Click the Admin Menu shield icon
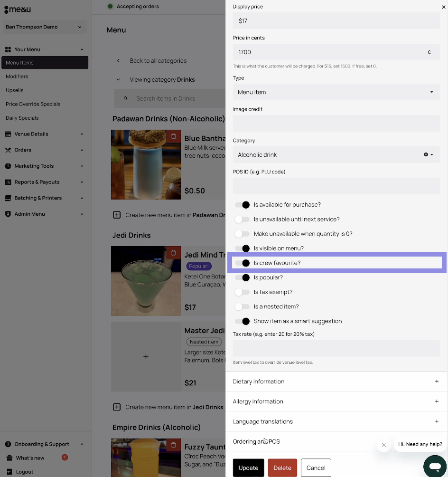This screenshot has width=448, height=477. coord(8,214)
